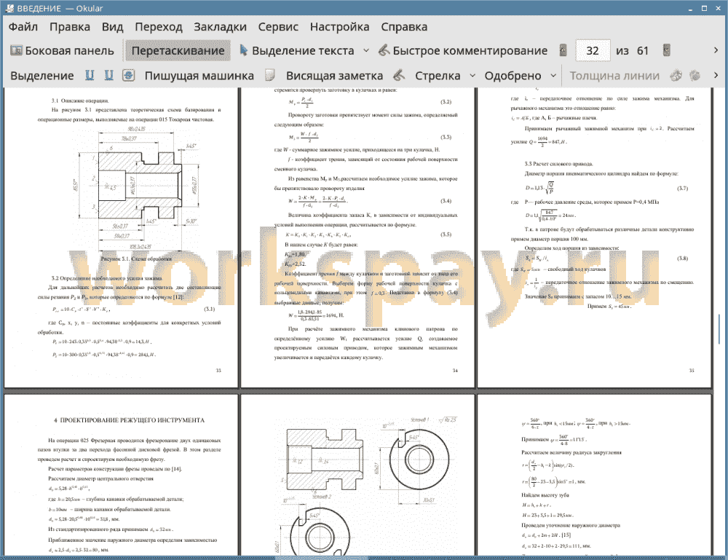Click caption 'Рисунок 3.1. Схема обработки'
This screenshot has width=728, height=560.
coord(136,259)
